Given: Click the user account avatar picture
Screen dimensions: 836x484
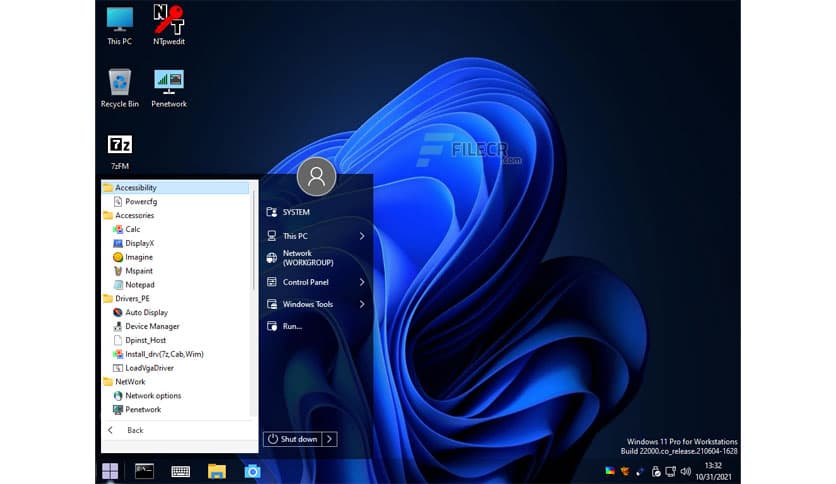Looking at the screenshot, I should (316, 177).
